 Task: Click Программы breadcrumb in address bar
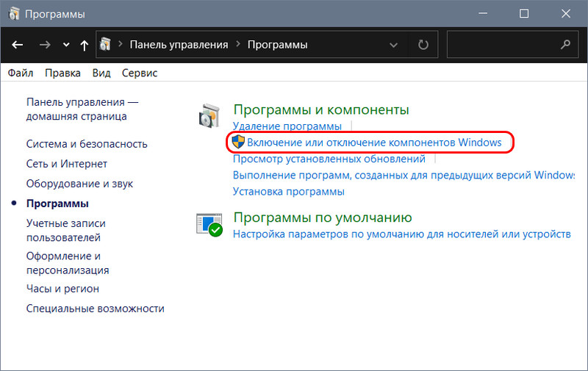(x=278, y=45)
